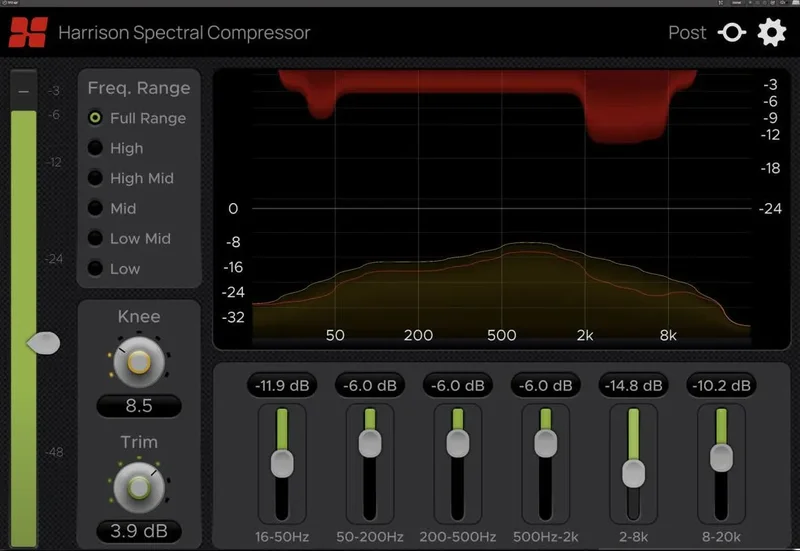Select the High frequency range
This screenshot has height=551, width=800.
click(x=116, y=148)
